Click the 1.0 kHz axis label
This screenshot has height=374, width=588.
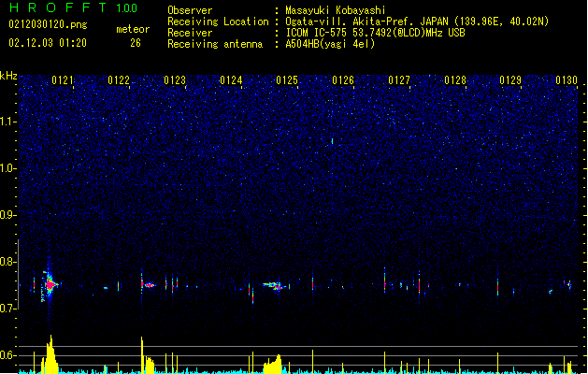(x=7, y=168)
